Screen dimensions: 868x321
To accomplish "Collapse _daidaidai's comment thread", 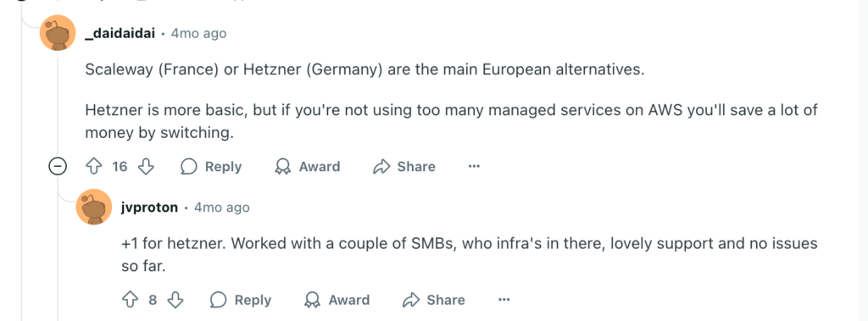I will pos(58,167).
